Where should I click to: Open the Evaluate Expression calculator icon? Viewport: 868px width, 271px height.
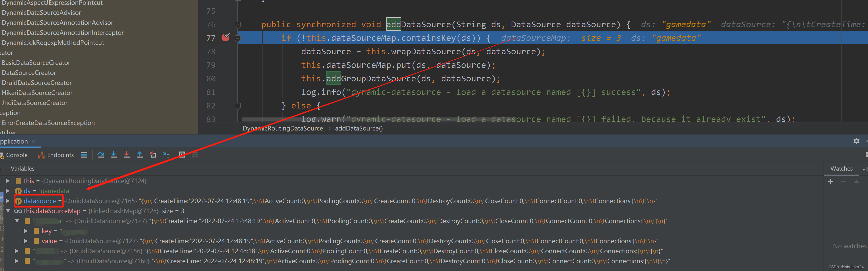click(x=182, y=155)
